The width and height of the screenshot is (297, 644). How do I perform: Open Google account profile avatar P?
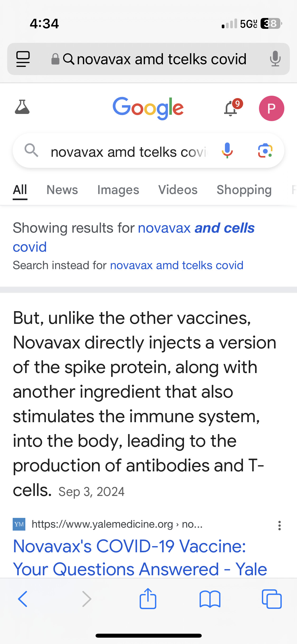click(x=271, y=108)
